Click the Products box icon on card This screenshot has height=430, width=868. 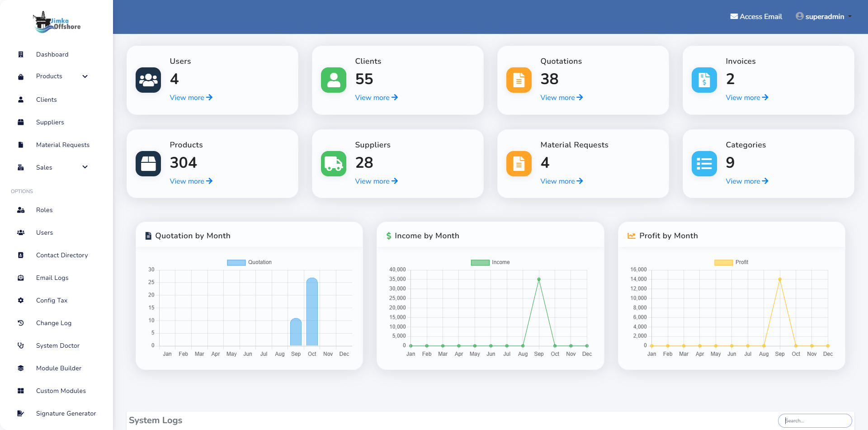pos(148,164)
